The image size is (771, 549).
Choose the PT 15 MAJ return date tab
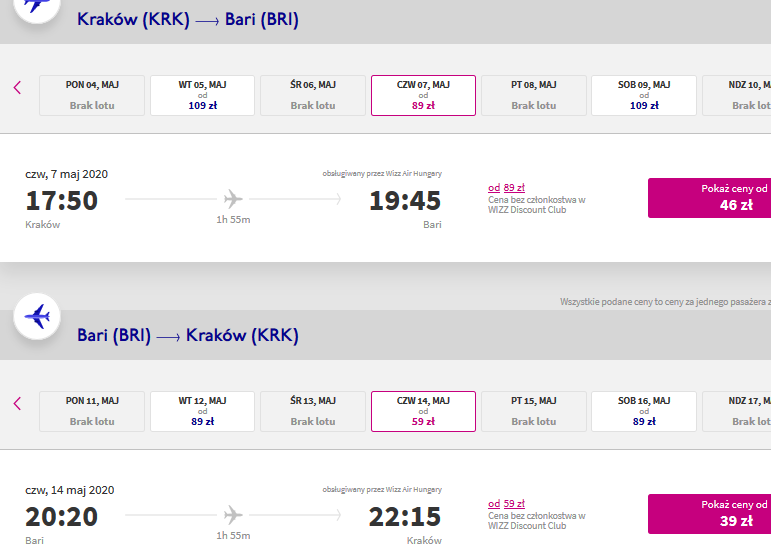pos(534,411)
